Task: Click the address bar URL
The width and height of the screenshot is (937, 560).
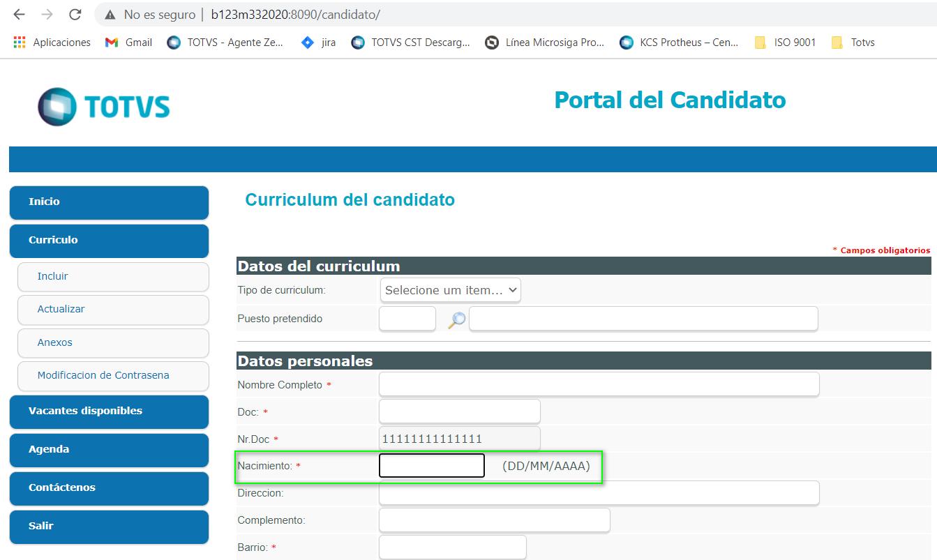Action: [x=295, y=14]
